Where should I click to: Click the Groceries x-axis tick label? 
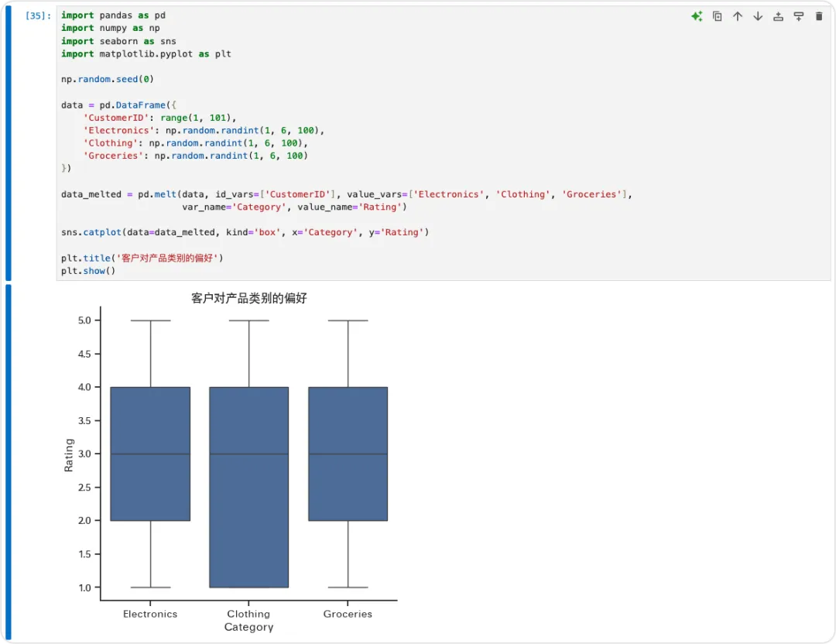(348, 614)
